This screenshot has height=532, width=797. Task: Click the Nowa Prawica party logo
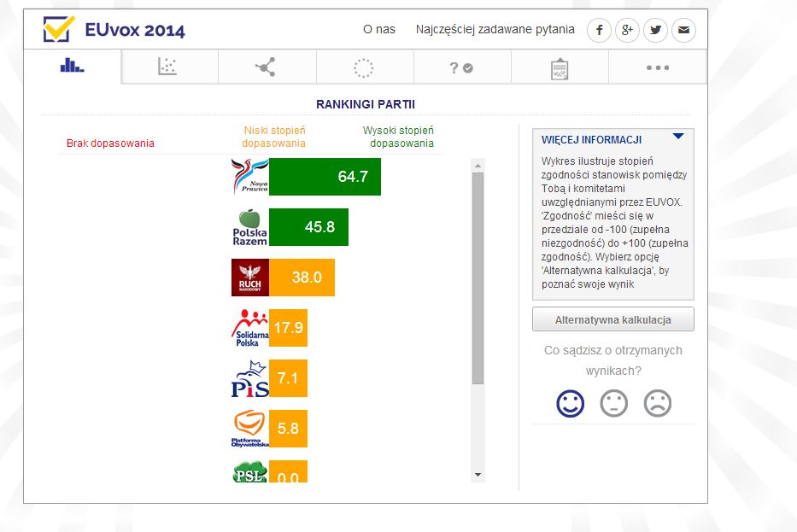pyautogui.click(x=250, y=176)
